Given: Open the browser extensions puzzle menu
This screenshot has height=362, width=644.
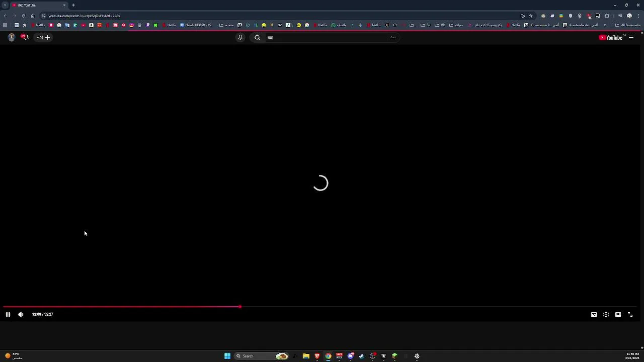Looking at the screenshot, I should (607, 16).
